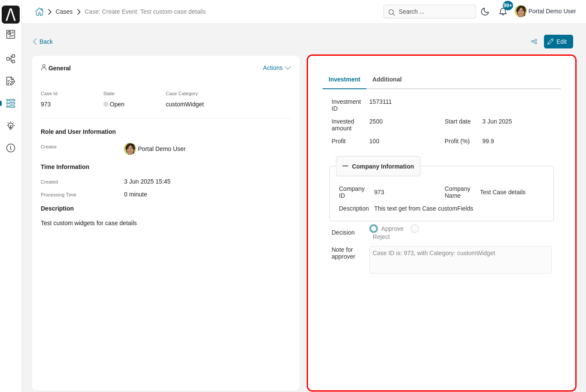Click the 99+ notifications badge
Viewport: 586px width, 392px height.
point(508,6)
